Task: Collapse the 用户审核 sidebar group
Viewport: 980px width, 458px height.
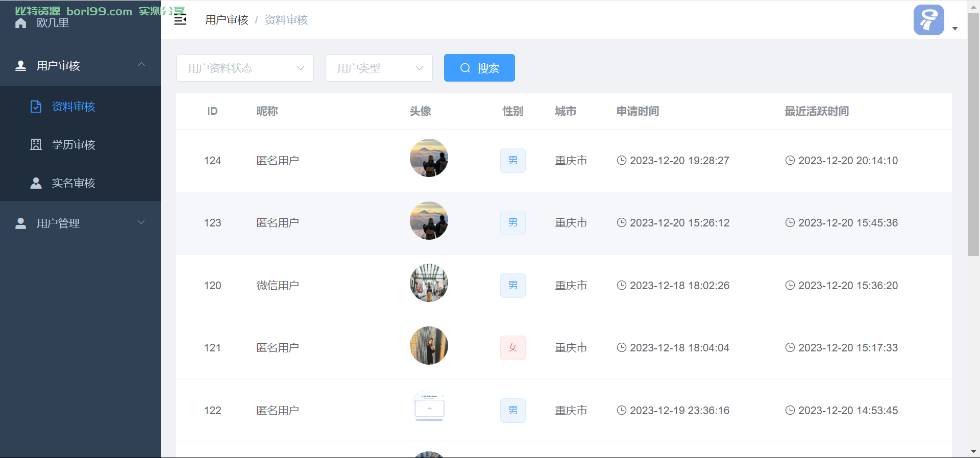Action: coord(80,66)
